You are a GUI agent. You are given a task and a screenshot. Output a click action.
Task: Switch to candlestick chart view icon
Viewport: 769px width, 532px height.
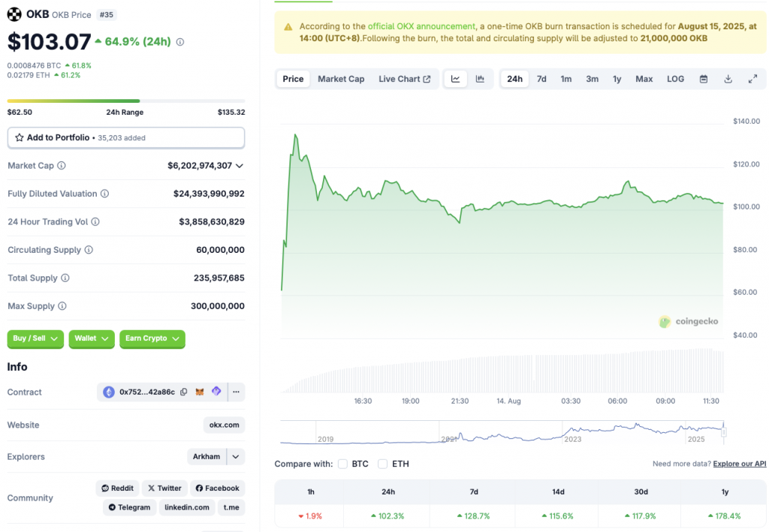(x=480, y=79)
